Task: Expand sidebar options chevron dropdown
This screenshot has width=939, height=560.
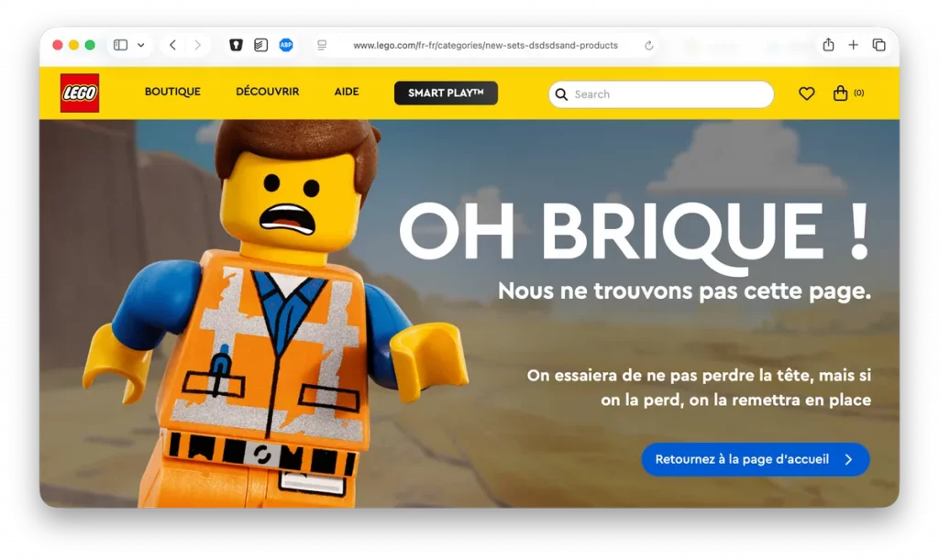Action: 140,45
